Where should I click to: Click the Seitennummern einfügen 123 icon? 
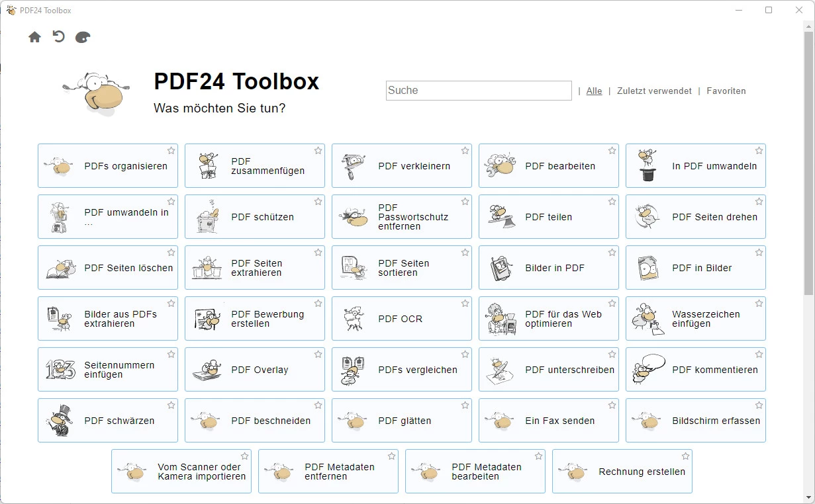pyautogui.click(x=60, y=370)
